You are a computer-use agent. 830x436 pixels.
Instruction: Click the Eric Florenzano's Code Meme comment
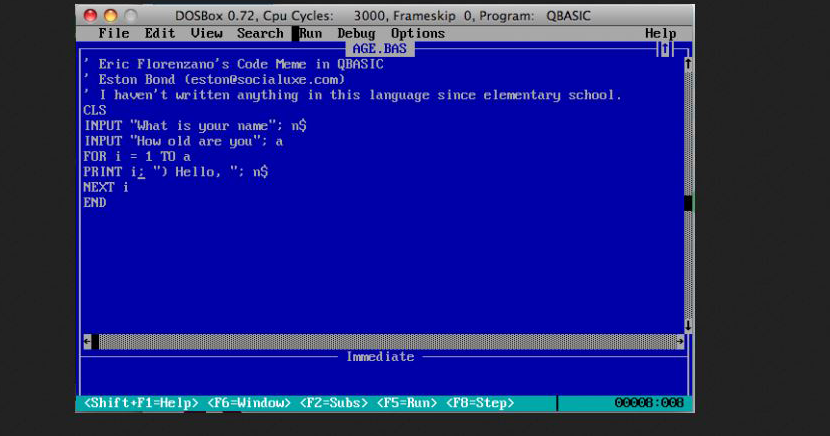(x=233, y=64)
